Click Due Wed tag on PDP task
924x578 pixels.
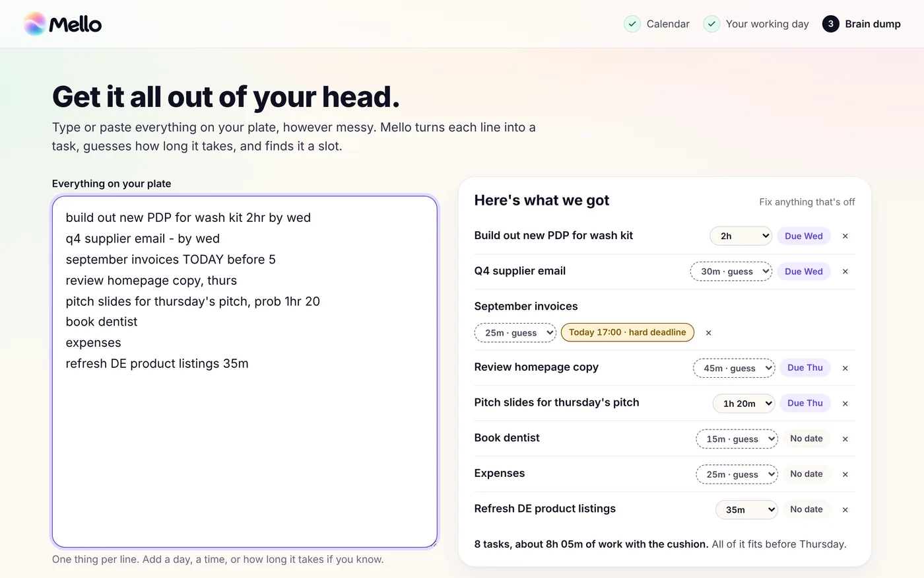pos(803,236)
